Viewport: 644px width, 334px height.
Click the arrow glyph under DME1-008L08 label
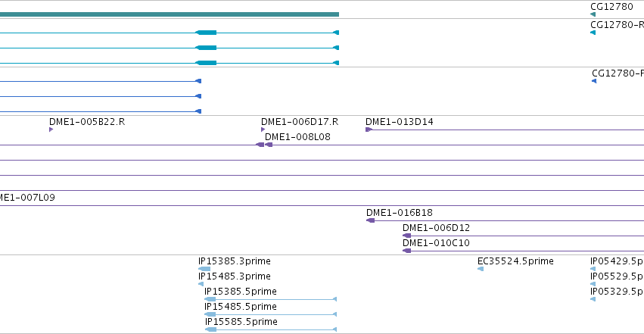[x=269, y=145]
